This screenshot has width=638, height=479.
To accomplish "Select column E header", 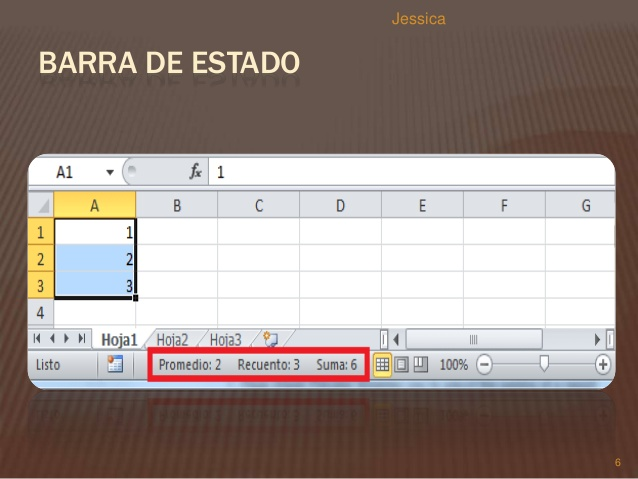I will pos(422,206).
